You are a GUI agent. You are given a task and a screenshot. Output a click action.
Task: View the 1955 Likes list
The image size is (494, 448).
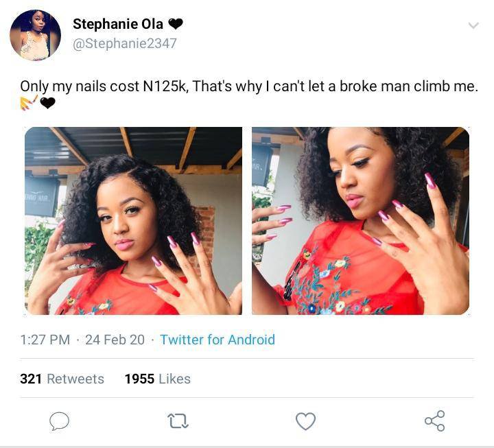158,379
